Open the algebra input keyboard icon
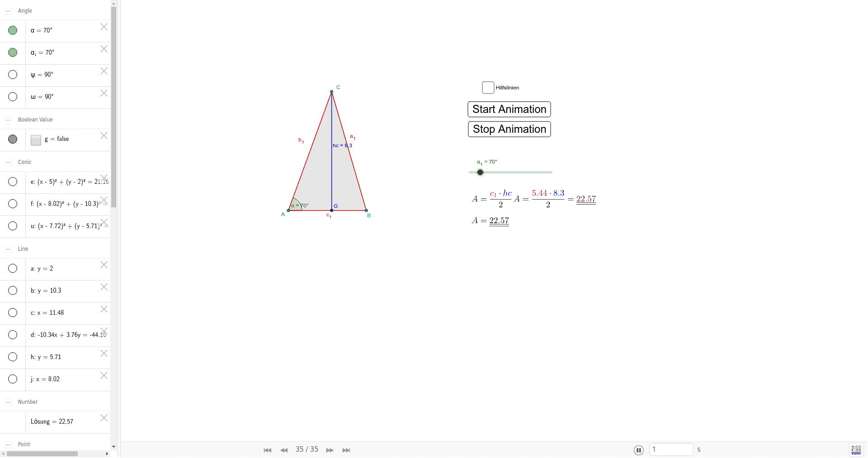Screen dimensions: 868x458 856,449
